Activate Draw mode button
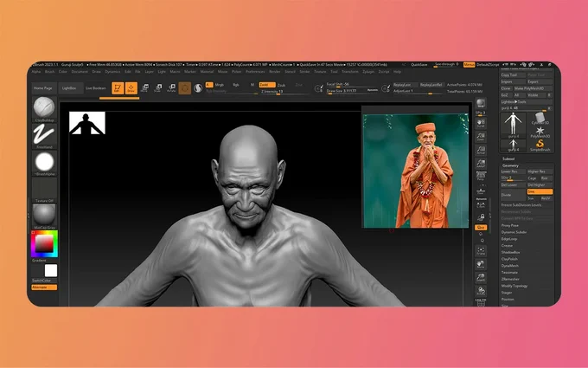 (131, 88)
